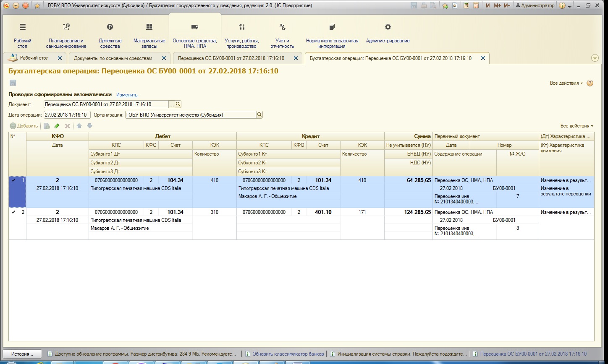Image resolution: width=608 pixels, height=364 pixels.
Task: Close the Переоценка ОС БУ00-0001 tab
Action: (x=296, y=58)
